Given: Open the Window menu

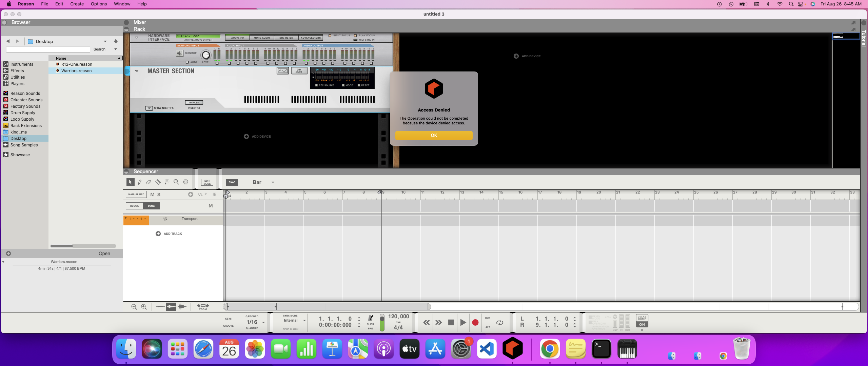Looking at the screenshot, I should click(122, 4).
